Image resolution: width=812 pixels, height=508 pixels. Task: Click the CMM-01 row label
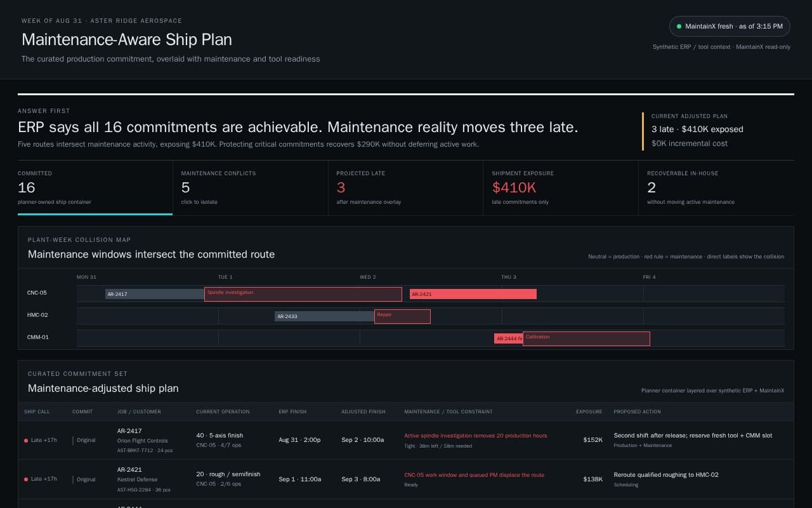(38, 337)
